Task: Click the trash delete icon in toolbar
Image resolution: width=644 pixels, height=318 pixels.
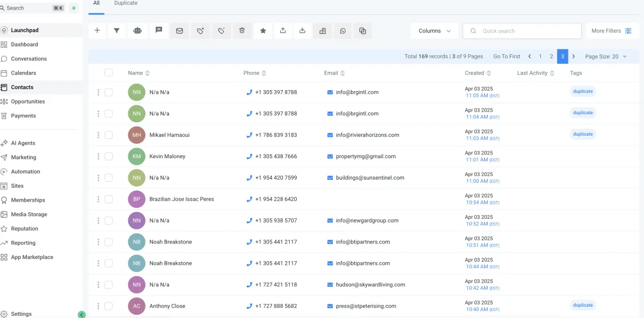Action: (242, 31)
